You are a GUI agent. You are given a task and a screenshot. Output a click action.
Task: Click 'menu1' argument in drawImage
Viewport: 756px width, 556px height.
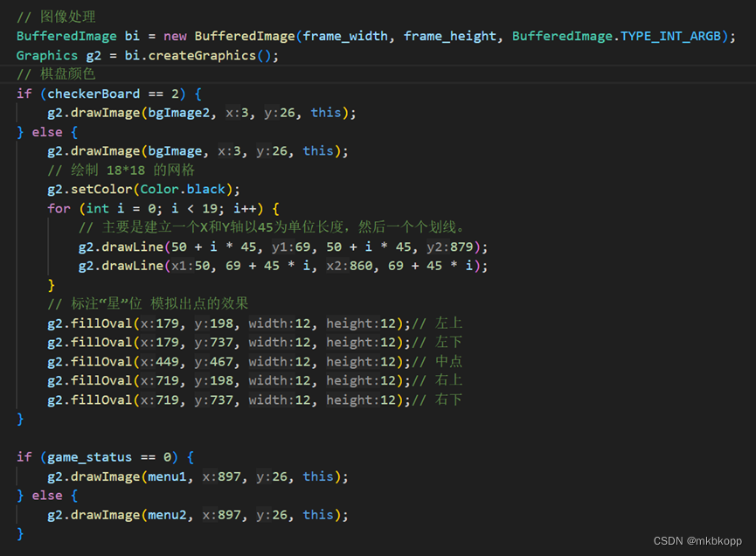pos(167,476)
